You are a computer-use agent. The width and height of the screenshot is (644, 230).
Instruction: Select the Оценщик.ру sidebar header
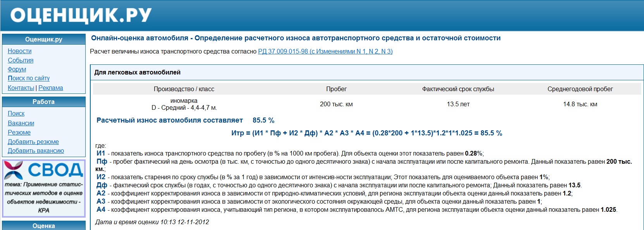tap(44, 40)
